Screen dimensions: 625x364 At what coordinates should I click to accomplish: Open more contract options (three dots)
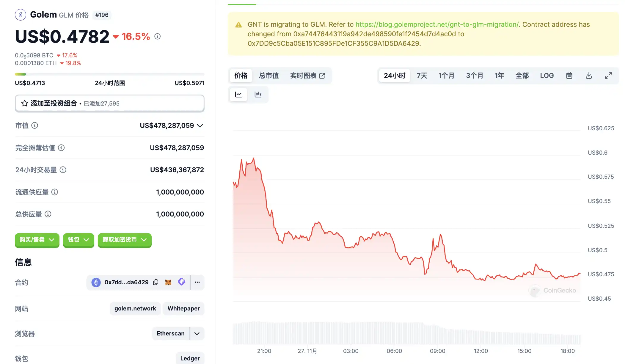(197, 282)
